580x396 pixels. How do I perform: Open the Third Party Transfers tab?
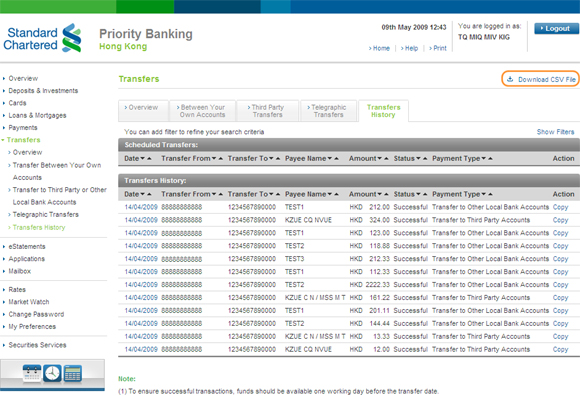tap(267, 111)
